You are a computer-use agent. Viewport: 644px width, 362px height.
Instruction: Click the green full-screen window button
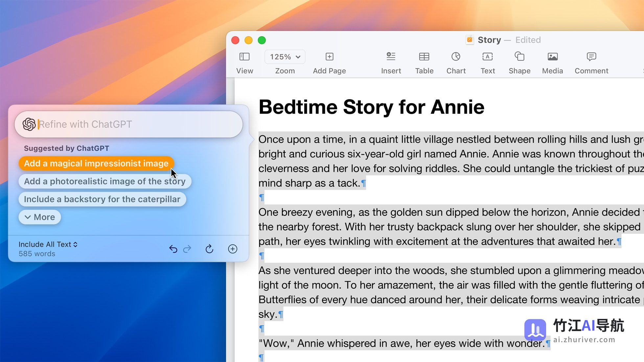pyautogui.click(x=262, y=40)
